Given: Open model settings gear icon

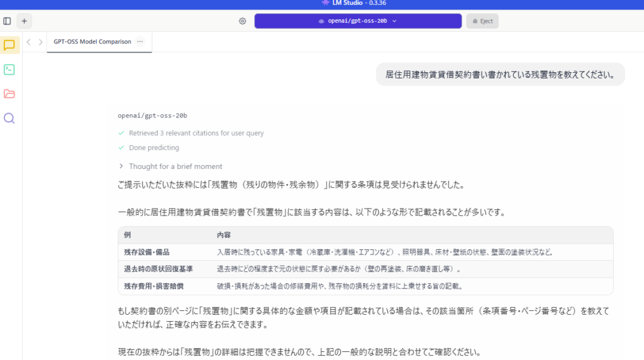Looking at the screenshot, I should point(242,21).
